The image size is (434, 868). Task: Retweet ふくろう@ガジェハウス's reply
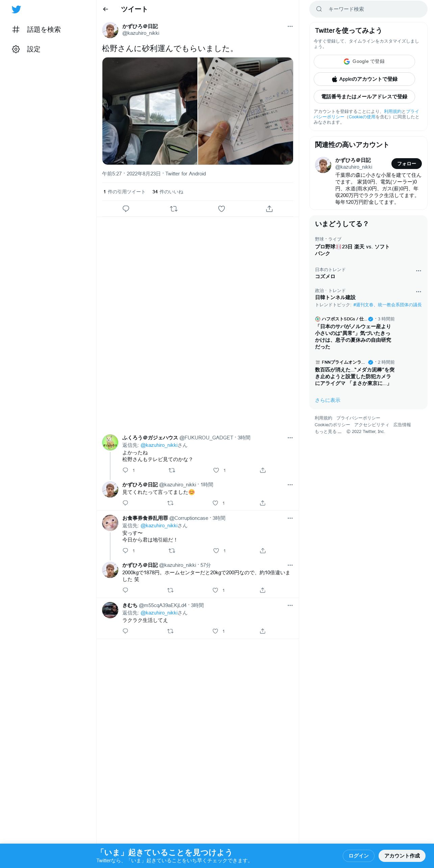pyautogui.click(x=172, y=470)
